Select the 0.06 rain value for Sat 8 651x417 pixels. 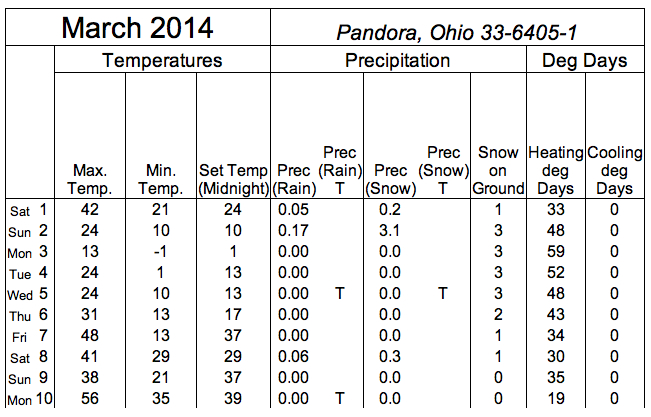[x=293, y=357]
